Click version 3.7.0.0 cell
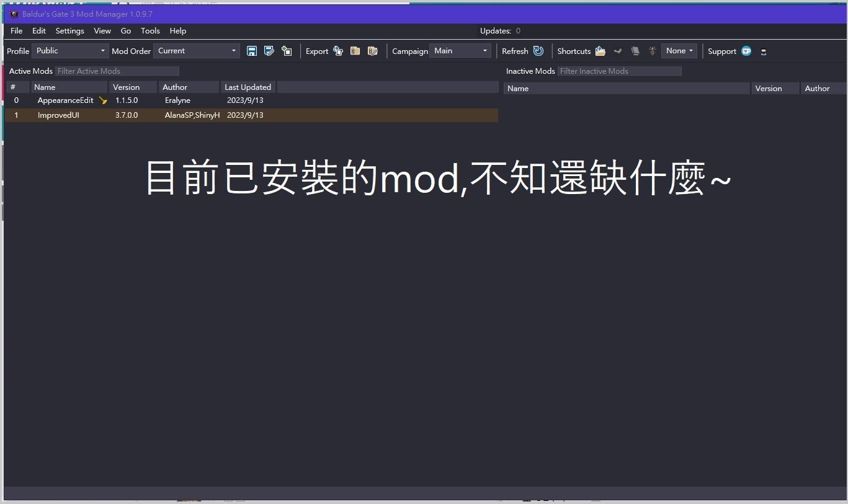Screen dimensions: 848x504 point(127,115)
